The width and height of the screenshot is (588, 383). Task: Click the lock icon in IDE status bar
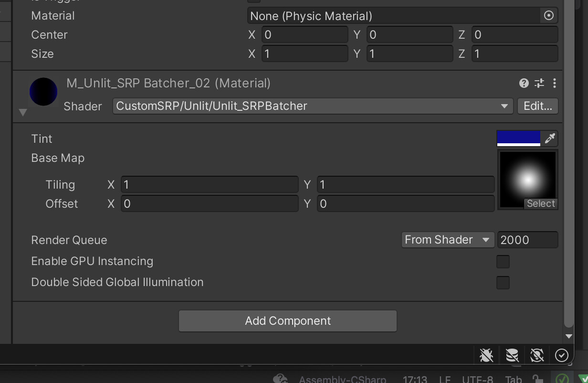[x=538, y=379]
